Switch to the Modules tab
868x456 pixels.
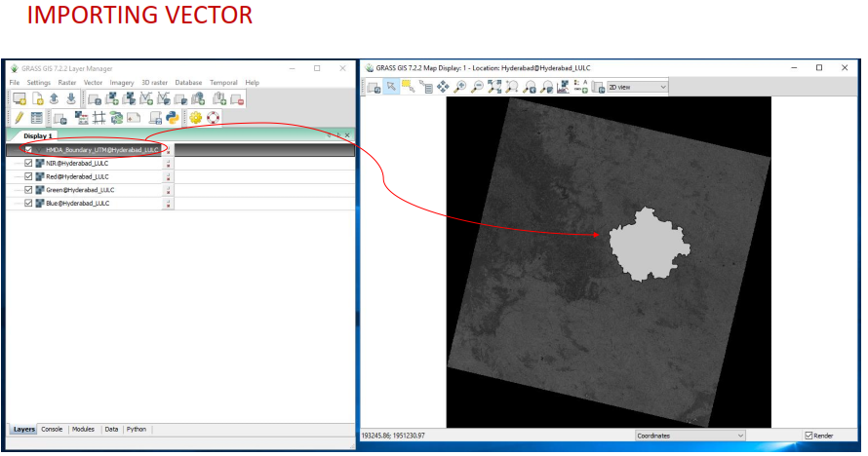[x=83, y=429]
